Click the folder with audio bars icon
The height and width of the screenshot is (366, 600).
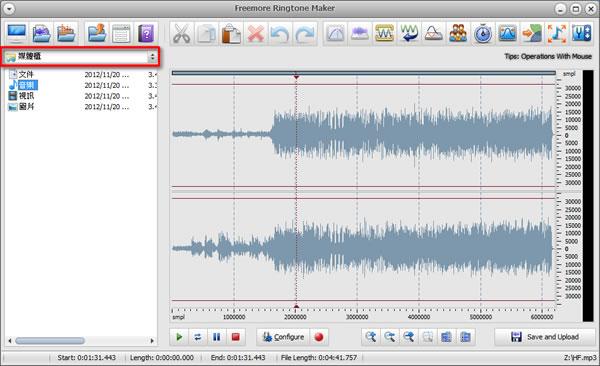(66, 34)
